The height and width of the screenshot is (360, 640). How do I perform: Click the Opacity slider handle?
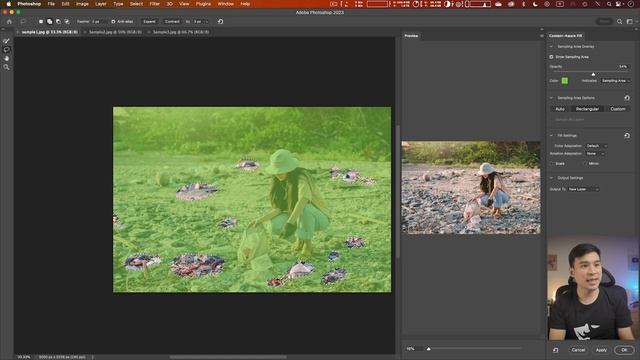[x=593, y=74]
